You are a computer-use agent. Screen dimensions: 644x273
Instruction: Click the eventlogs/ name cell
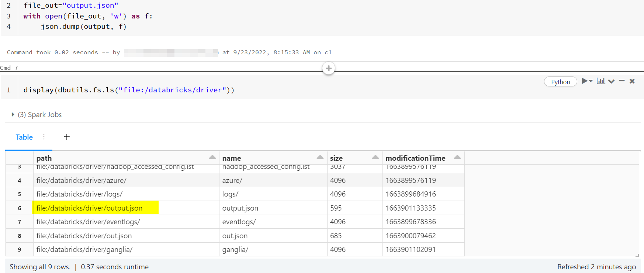273,222
